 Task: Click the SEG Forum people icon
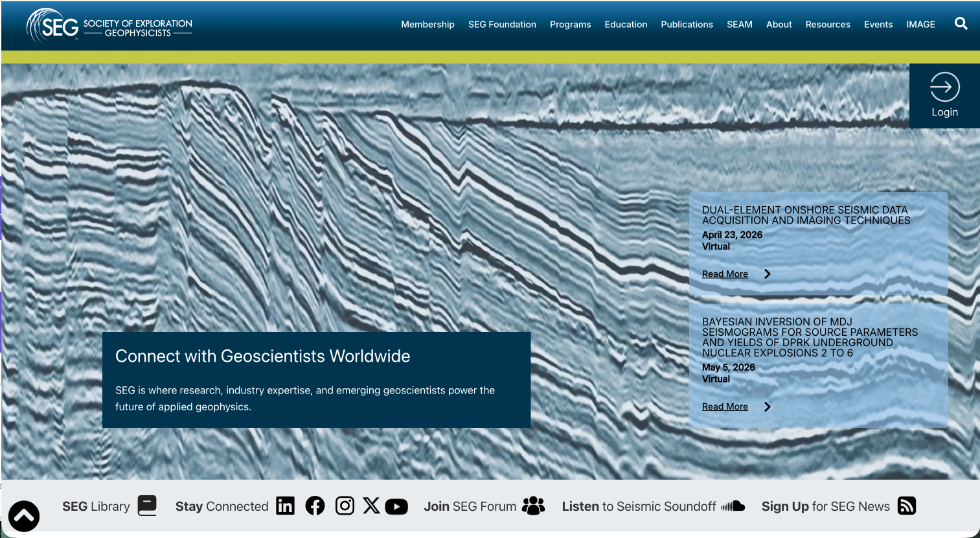click(x=533, y=506)
